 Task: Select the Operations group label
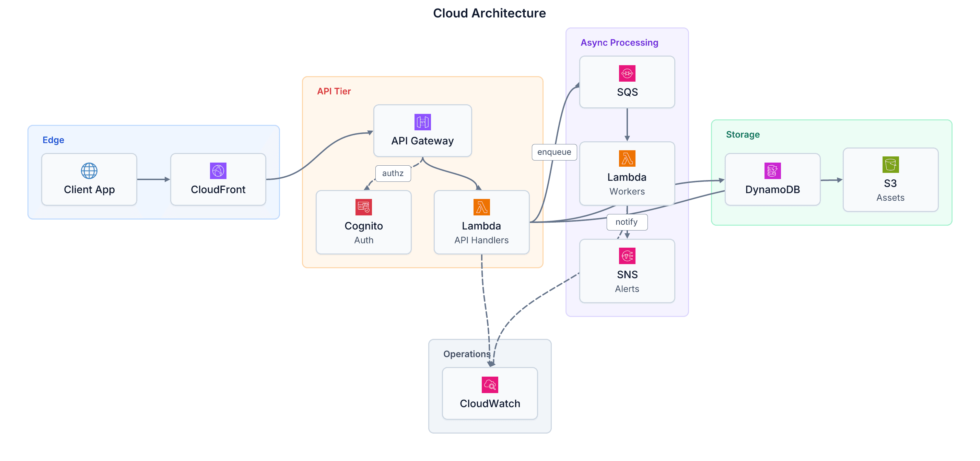(x=466, y=354)
